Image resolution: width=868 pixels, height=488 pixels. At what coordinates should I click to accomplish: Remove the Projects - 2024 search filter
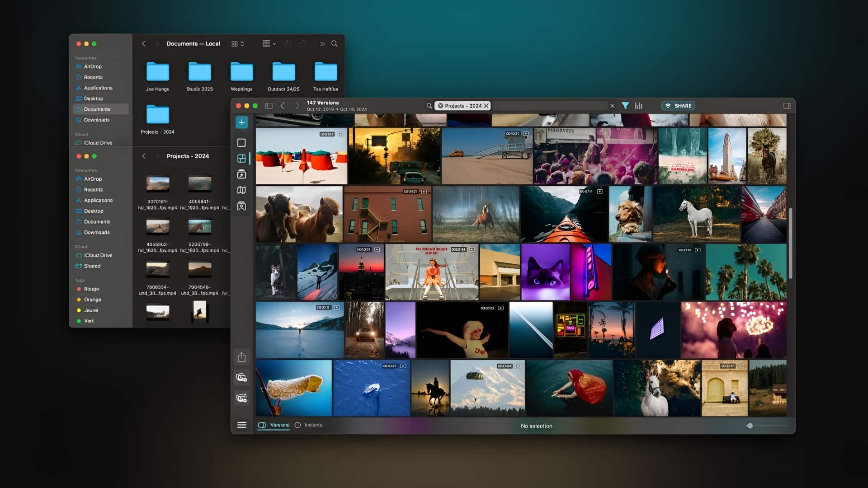tap(486, 106)
